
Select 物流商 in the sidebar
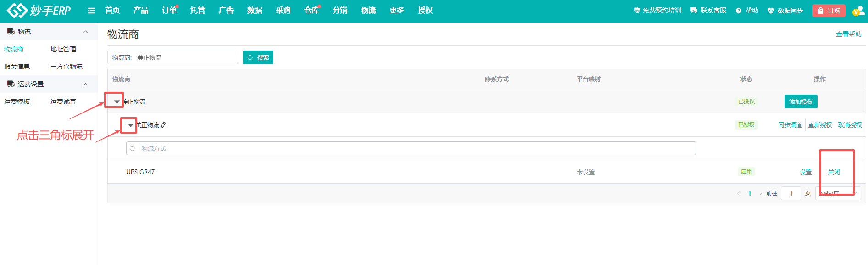click(14, 49)
